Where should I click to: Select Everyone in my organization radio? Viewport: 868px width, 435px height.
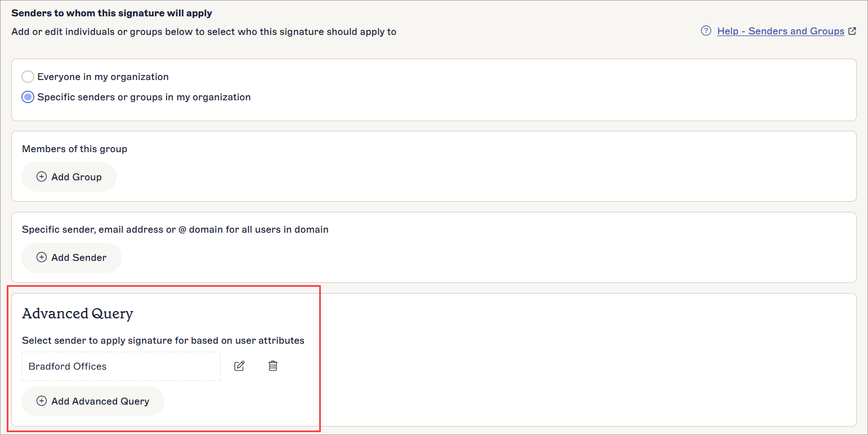tap(28, 77)
